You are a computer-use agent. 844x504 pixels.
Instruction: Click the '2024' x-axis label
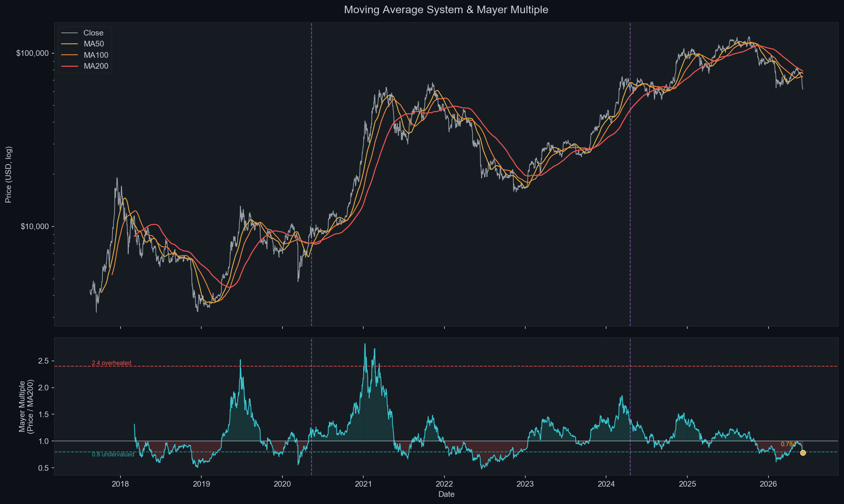[606, 484]
